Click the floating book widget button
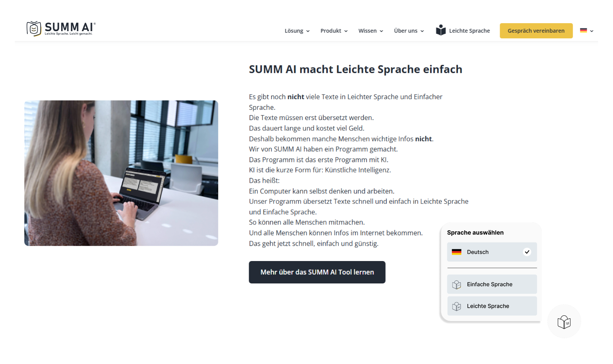613x364 pixels. click(x=564, y=321)
